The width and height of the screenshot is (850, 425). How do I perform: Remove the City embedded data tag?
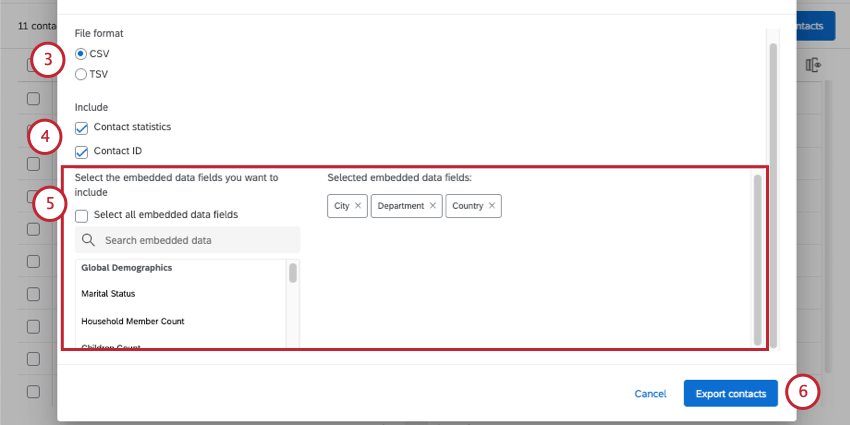coord(358,206)
